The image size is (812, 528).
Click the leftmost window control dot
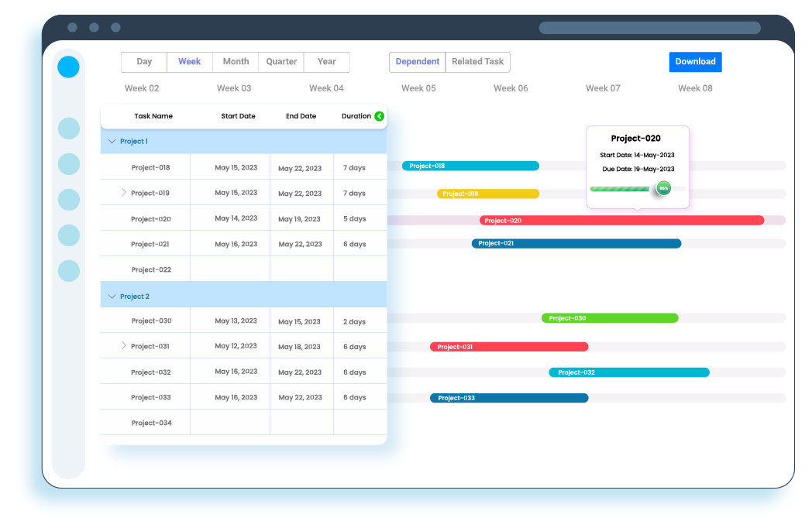73,26
